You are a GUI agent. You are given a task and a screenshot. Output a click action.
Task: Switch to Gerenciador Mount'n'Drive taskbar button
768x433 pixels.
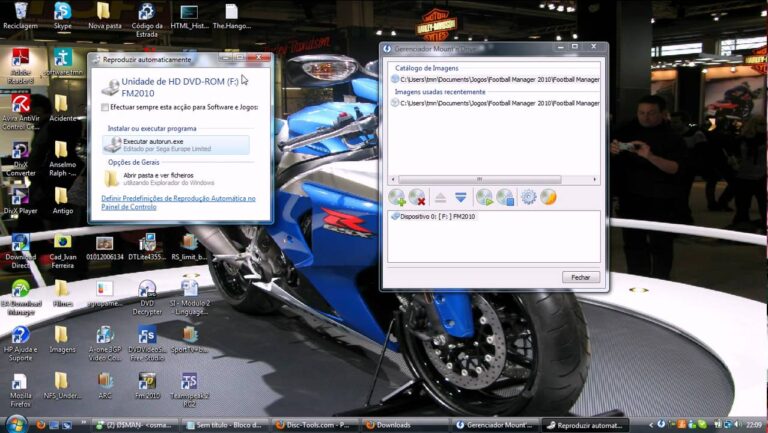[x=495, y=425]
